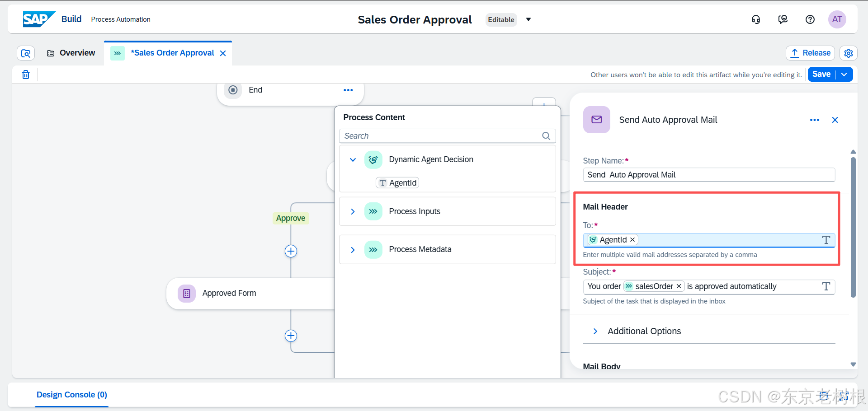
Task: Open the project search explorer icon
Action: [x=26, y=53]
